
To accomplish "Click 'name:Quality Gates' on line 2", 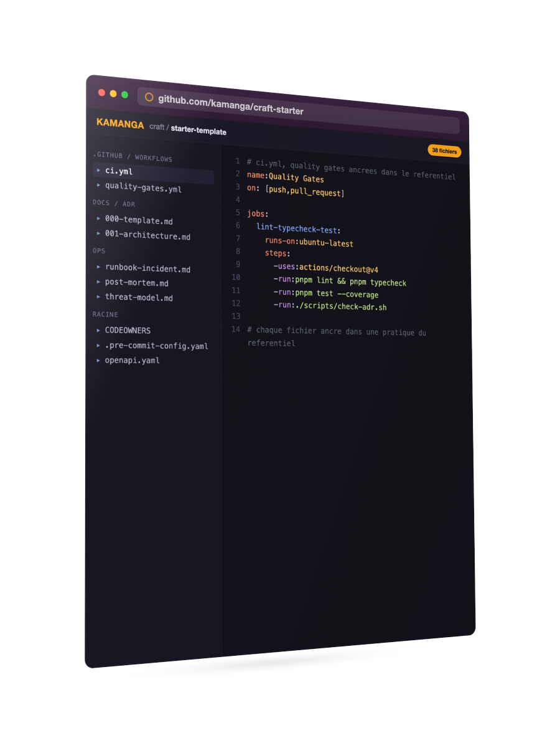I will (x=286, y=177).
